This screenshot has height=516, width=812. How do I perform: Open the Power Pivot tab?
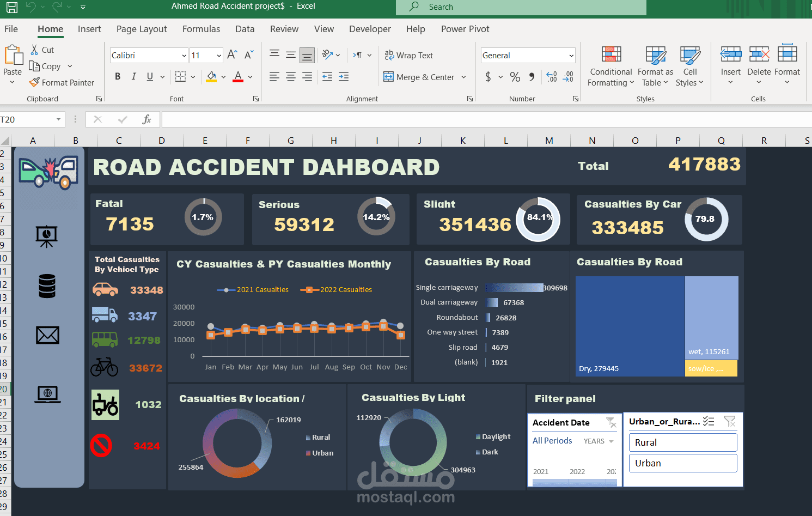coord(465,29)
